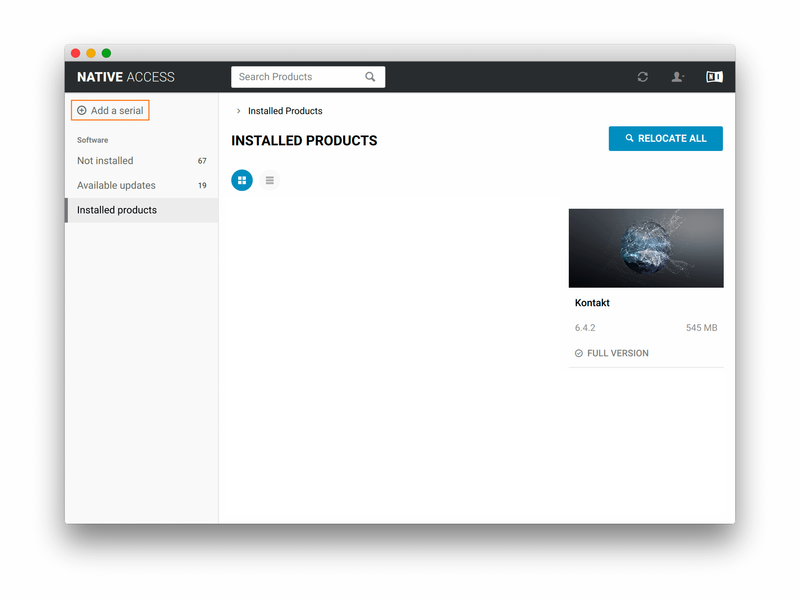Viewport: 800px width, 600px height.
Task: Open the user account icon menu
Action: (x=677, y=77)
